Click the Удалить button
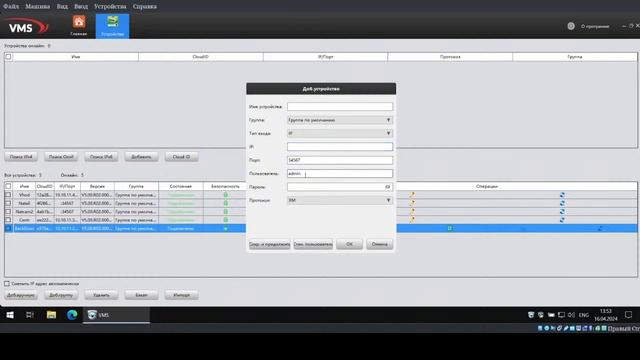Image resolution: width=640 pixels, height=360 pixels. pyautogui.click(x=101, y=295)
